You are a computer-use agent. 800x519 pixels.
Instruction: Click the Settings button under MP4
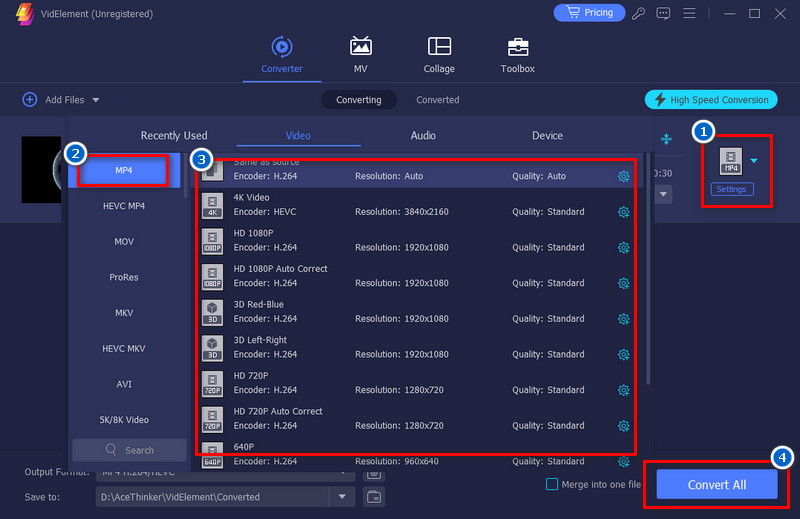point(732,189)
